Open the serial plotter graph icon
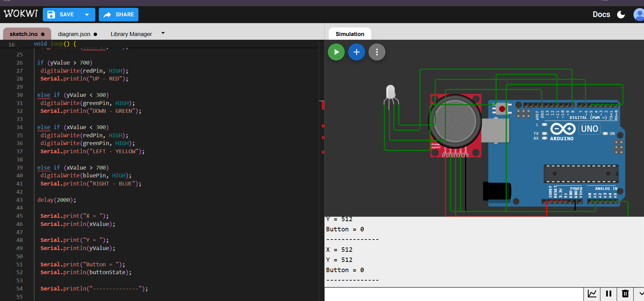 pyautogui.click(x=592, y=294)
